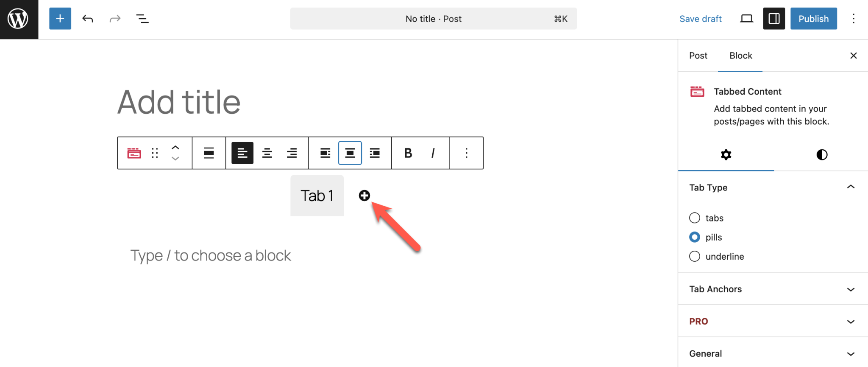Viewport: 868px width, 367px height.
Task: Select the pills radio option
Action: pyautogui.click(x=695, y=237)
